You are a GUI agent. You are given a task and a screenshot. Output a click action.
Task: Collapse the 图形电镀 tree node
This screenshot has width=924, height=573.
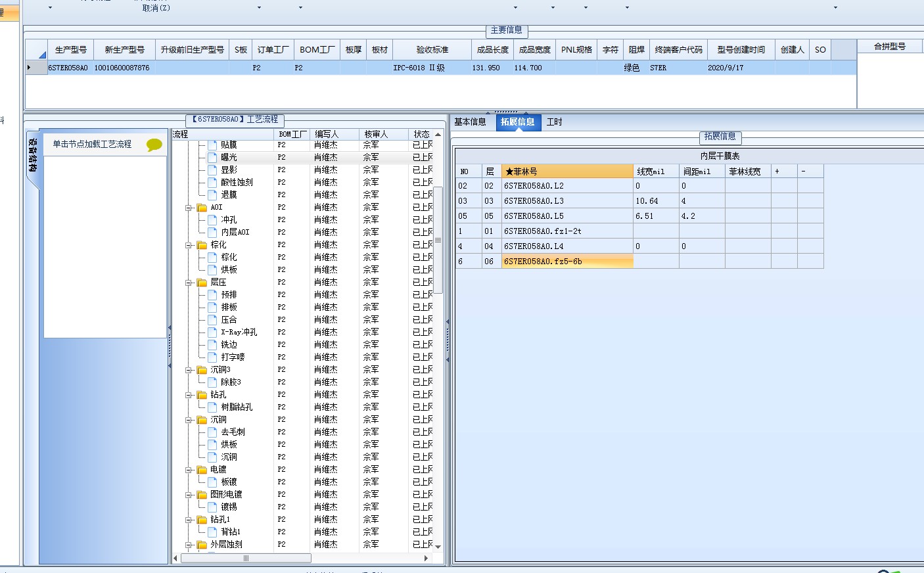coord(189,495)
